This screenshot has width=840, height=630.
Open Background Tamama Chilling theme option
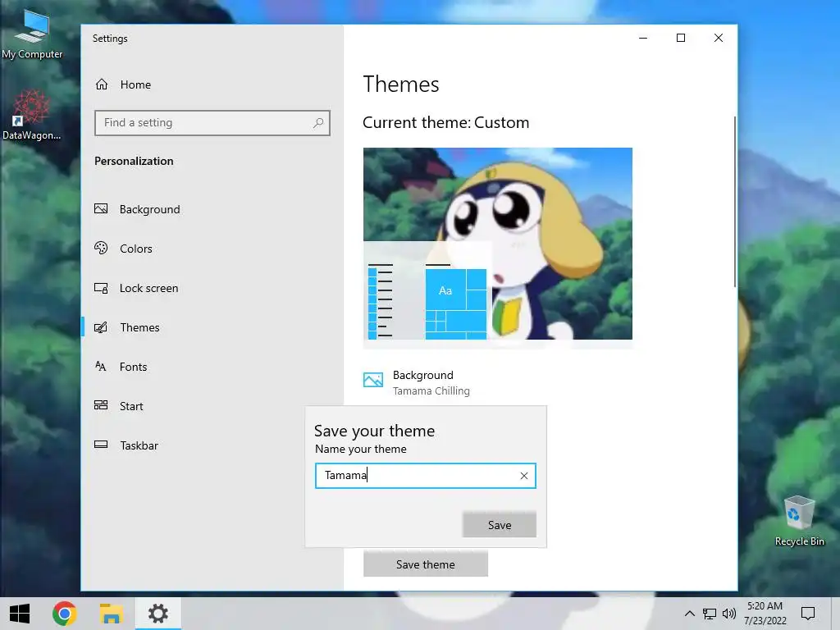pos(418,382)
